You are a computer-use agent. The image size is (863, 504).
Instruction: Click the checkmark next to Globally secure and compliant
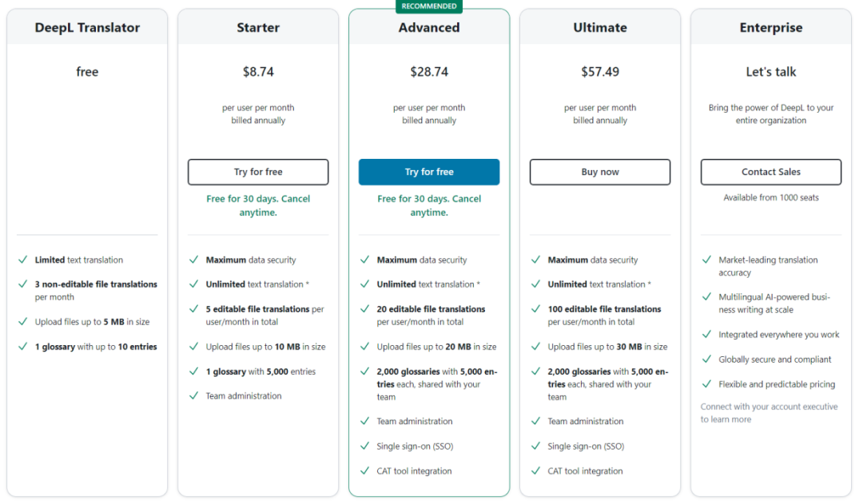pyautogui.click(x=706, y=359)
